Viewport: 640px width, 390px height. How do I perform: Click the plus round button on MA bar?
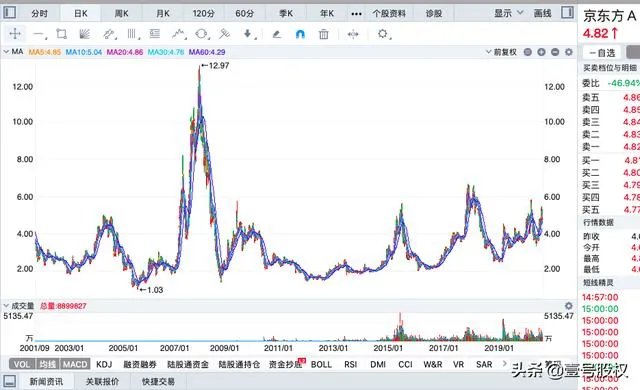[541, 52]
